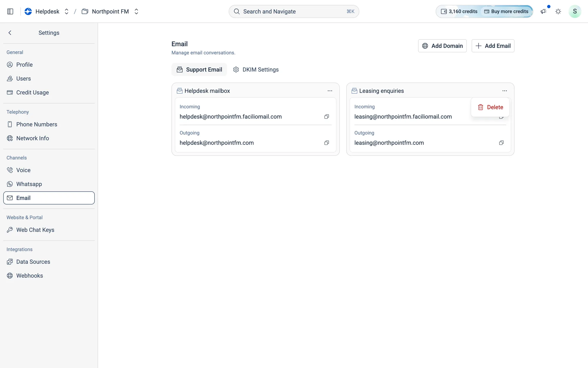Open the announcements megaphone icon
The image size is (588, 368).
coord(543,11)
